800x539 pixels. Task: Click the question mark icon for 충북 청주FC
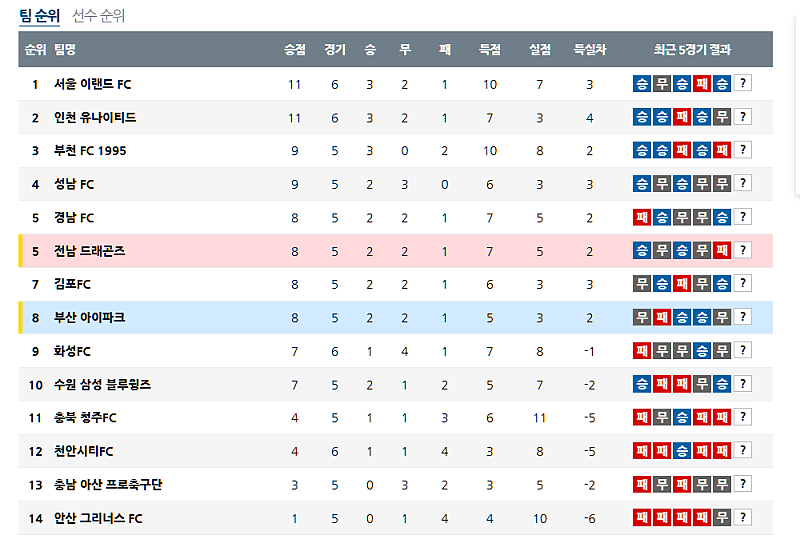pyautogui.click(x=743, y=418)
